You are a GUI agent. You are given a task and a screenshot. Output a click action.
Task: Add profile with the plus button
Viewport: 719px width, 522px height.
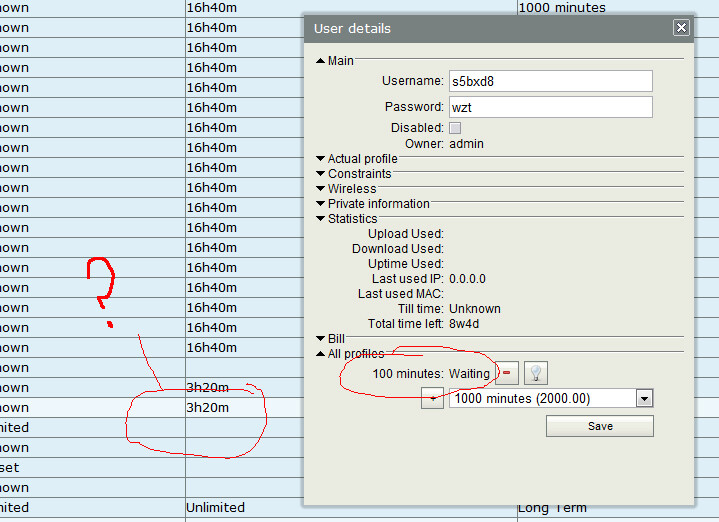pyautogui.click(x=432, y=398)
